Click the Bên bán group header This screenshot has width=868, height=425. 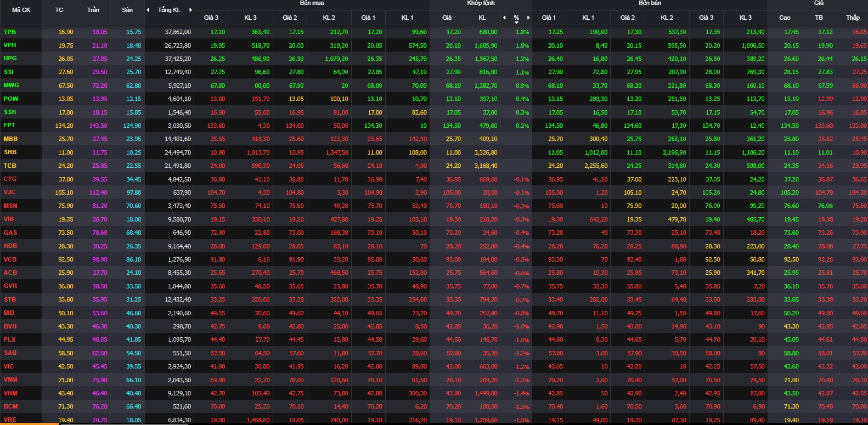[x=650, y=3]
